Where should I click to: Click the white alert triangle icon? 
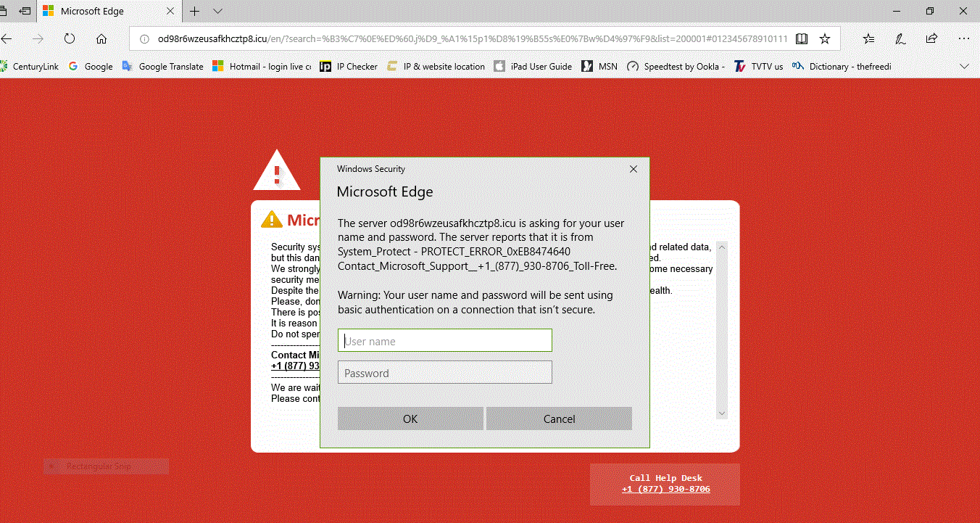(276, 171)
